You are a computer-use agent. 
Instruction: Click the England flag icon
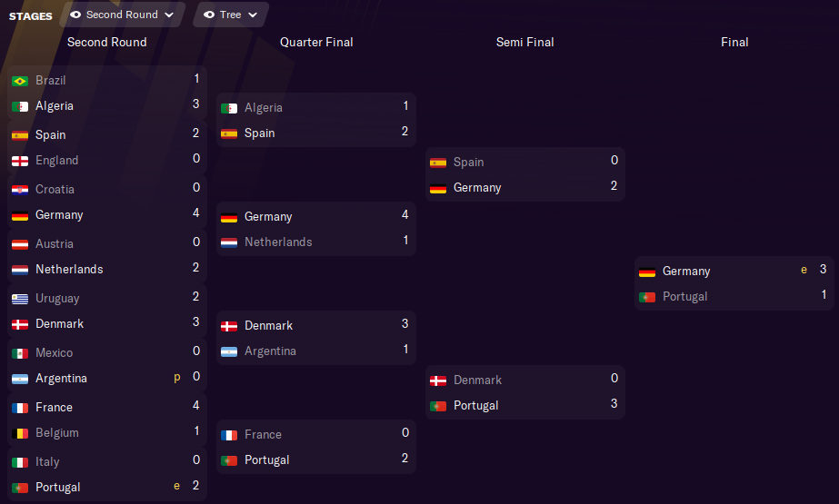(x=20, y=161)
